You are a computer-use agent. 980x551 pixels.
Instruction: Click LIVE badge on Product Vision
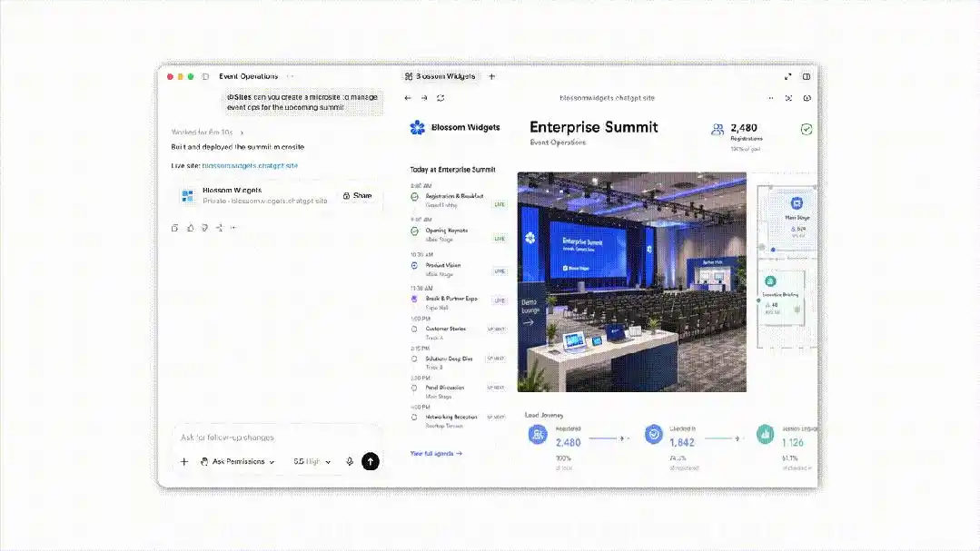[x=500, y=271]
